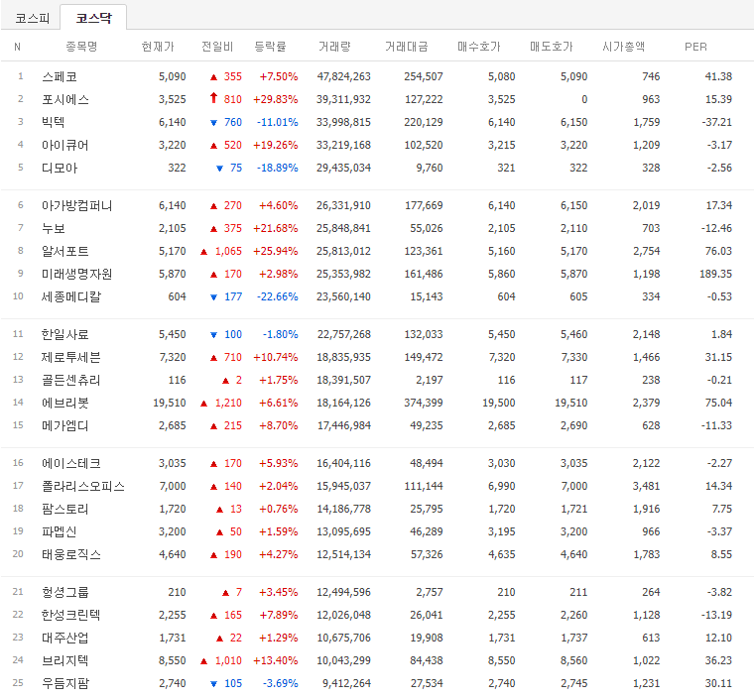
Task: Click the red up arrow for 에브리봇
Action: pos(204,404)
